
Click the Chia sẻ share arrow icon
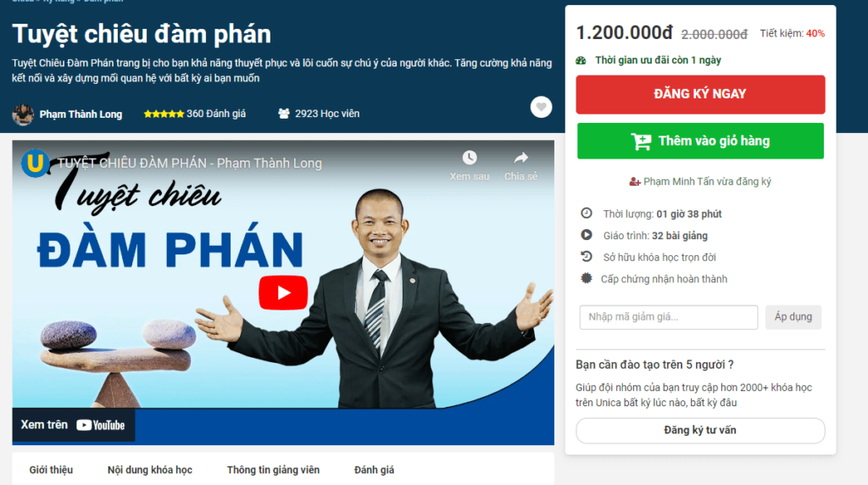(x=521, y=158)
